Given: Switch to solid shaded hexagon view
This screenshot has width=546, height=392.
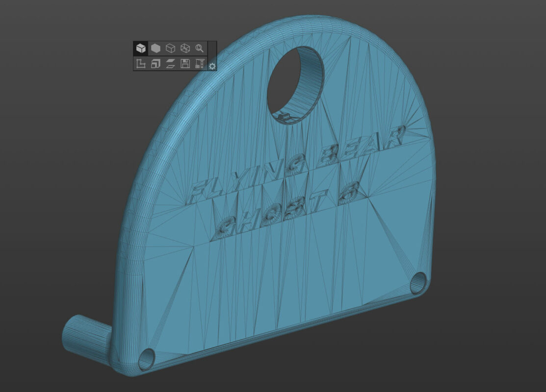Looking at the screenshot, I should pos(156,49).
